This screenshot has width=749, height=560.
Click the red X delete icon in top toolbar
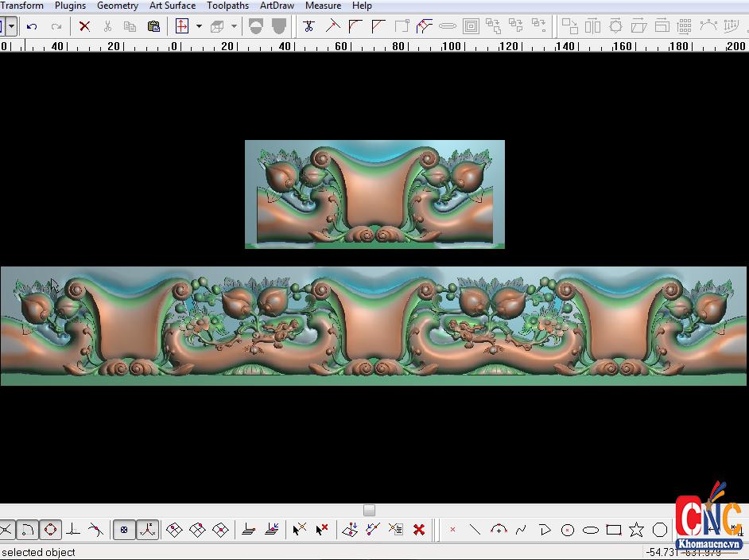coord(84,26)
